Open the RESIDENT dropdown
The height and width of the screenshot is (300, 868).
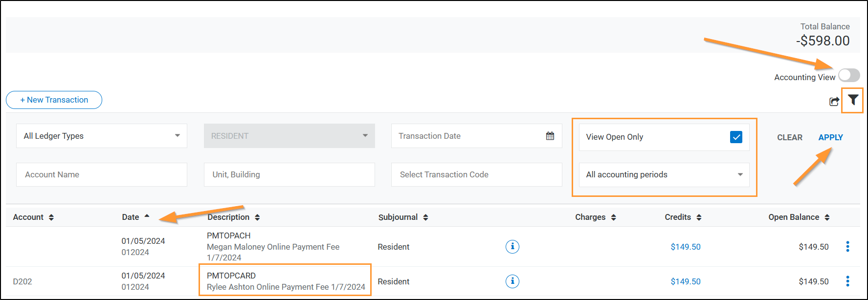pos(289,136)
